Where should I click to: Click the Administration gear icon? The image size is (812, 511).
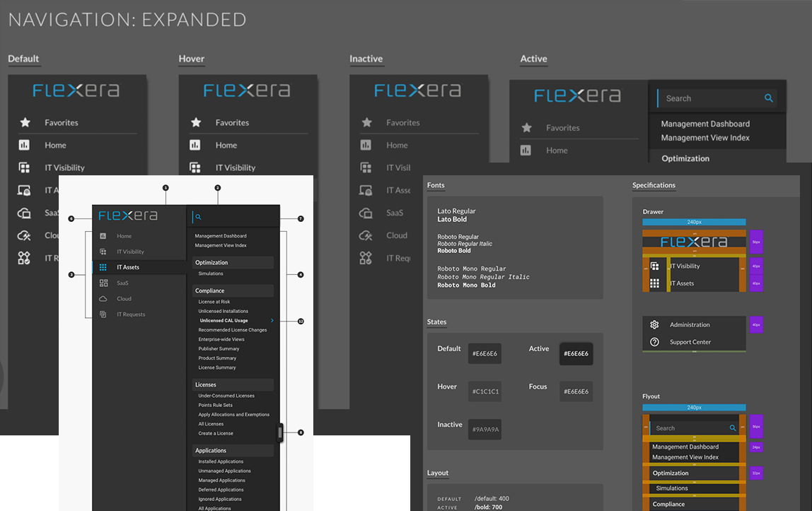click(654, 325)
